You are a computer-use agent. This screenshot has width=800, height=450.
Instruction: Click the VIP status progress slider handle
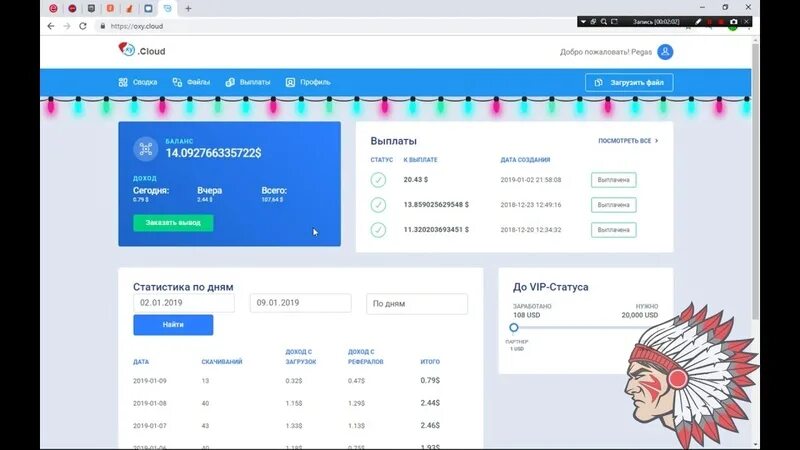pyautogui.click(x=514, y=328)
